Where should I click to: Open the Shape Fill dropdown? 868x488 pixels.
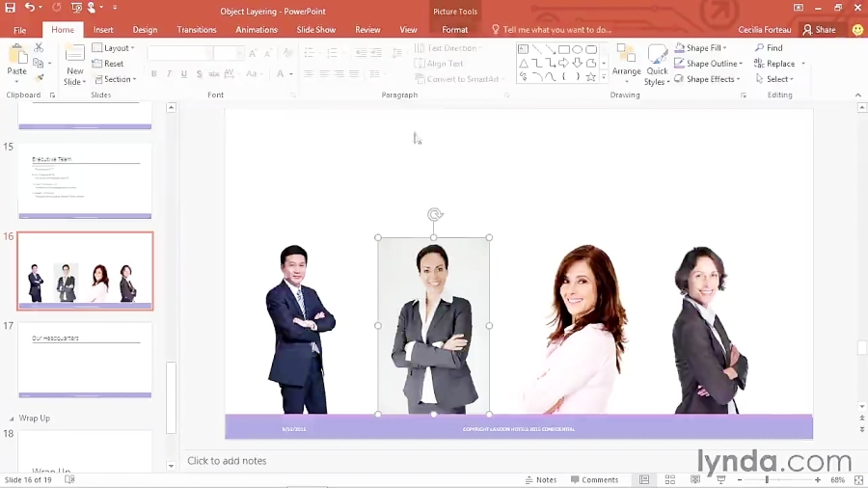point(701,48)
